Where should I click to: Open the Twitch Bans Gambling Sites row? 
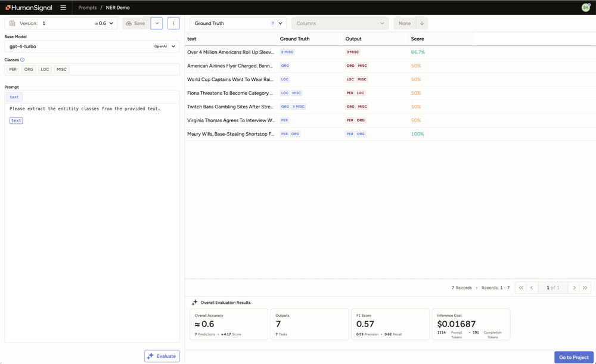tap(390, 107)
